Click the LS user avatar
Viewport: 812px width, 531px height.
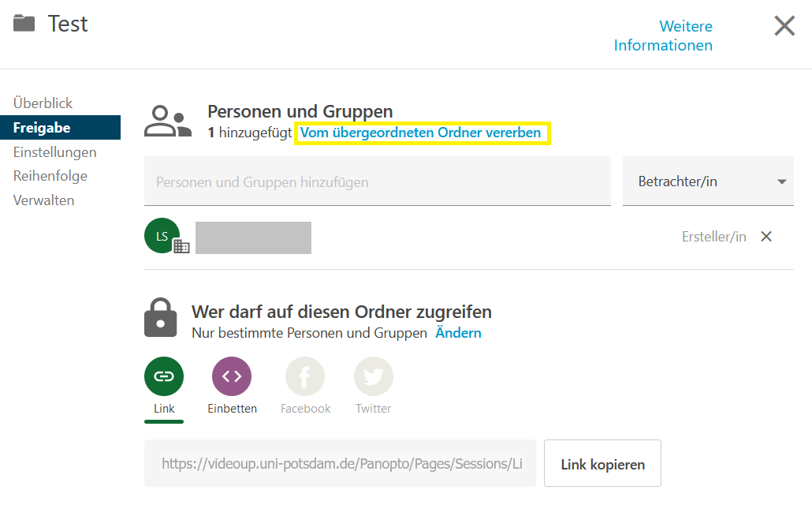162,236
